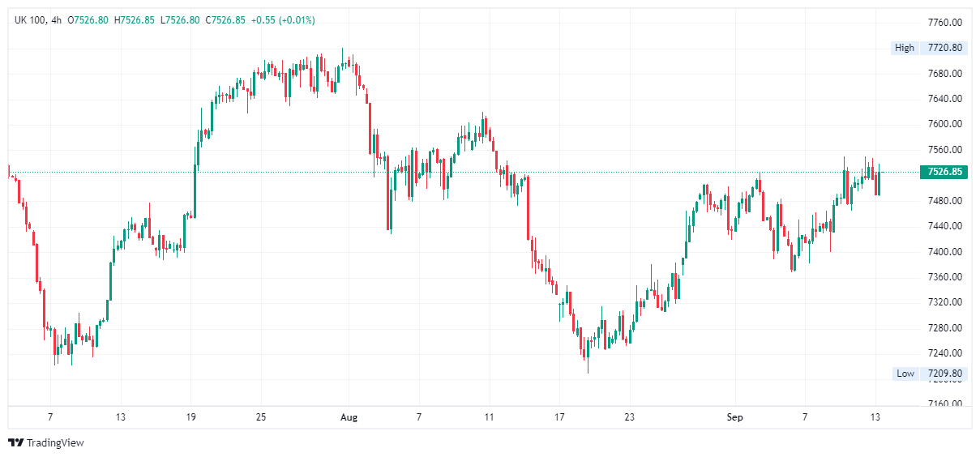
Task: Select the 7720.80 high price label
Action: tap(944, 48)
